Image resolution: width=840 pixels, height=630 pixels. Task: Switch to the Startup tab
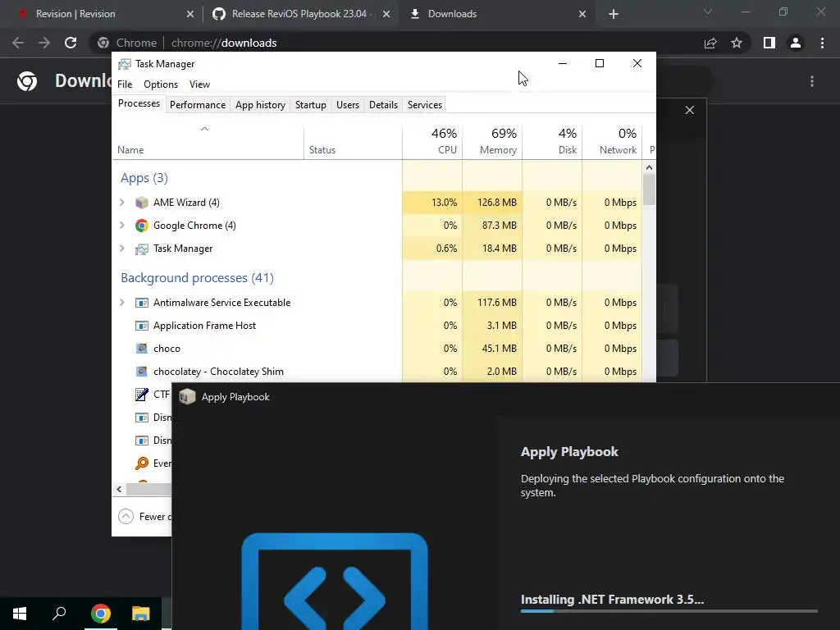311,105
